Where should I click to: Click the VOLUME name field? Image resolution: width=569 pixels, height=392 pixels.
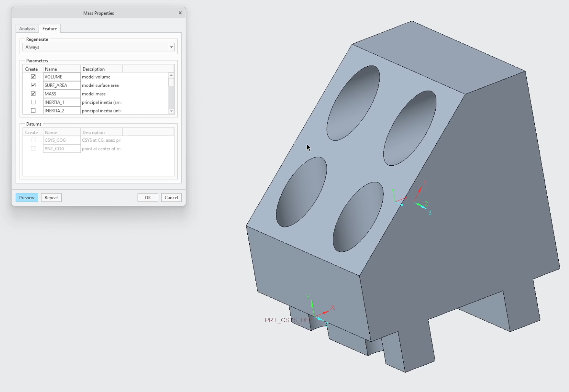pyautogui.click(x=62, y=77)
